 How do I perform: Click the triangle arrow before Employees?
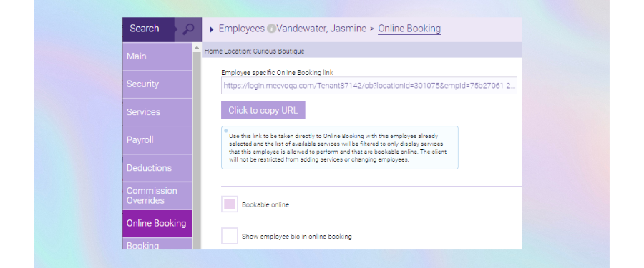(212, 29)
